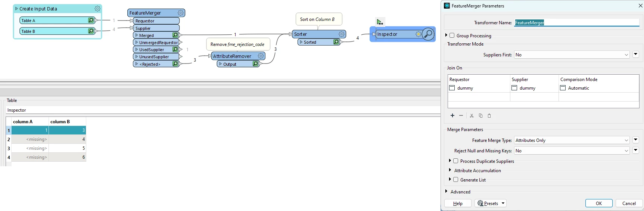Image resolution: width=644 pixels, height=211 pixels.
Task: Open the Feature Merge Type dropdown
Action: click(x=572, y=140)
